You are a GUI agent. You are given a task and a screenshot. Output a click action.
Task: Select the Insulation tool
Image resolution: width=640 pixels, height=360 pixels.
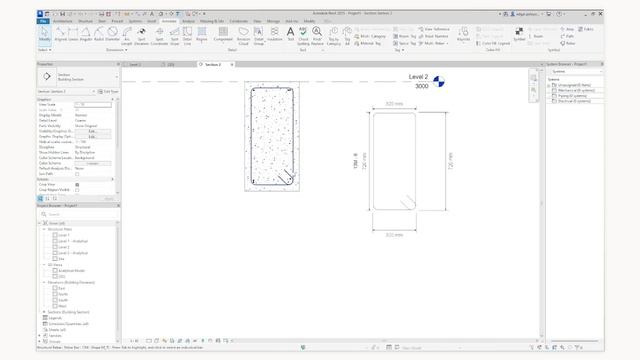(275, 34)
